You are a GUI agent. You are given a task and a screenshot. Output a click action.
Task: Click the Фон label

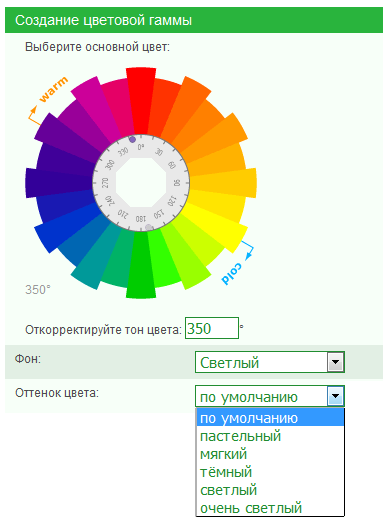[x=27, y=359]
